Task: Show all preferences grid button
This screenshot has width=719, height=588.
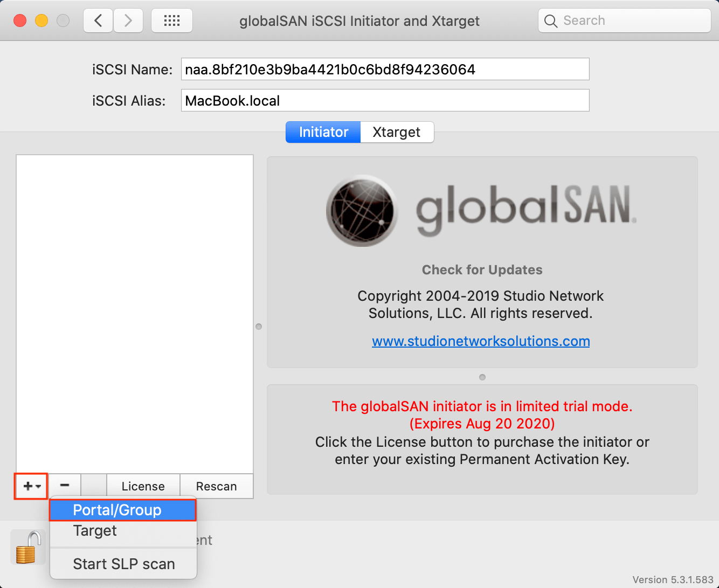Action: 172,21
